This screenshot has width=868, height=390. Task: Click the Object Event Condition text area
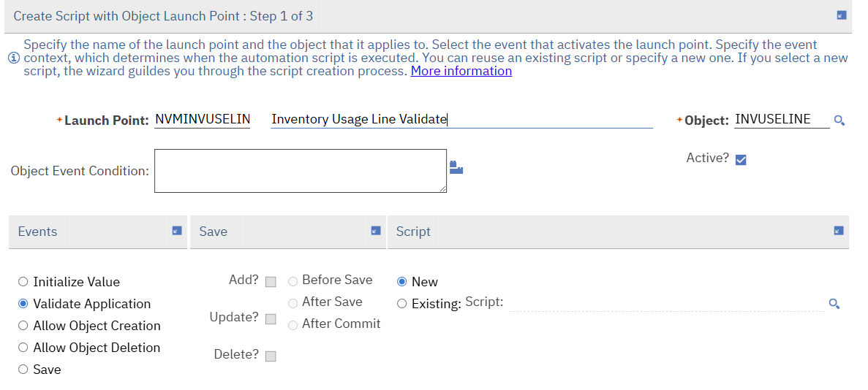point(300,171)
